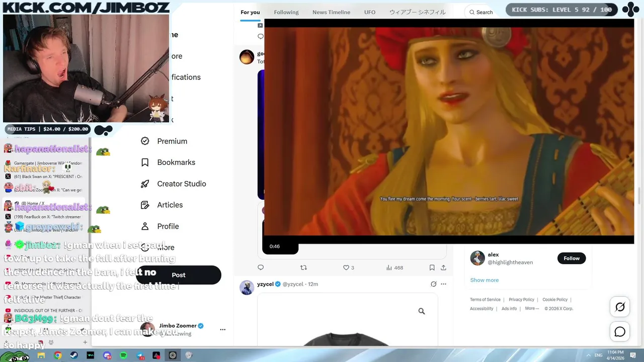Viewport: 644px width, 362px height.
Task: Click Grok icon on yzycel's post
Action: (433, 284)
